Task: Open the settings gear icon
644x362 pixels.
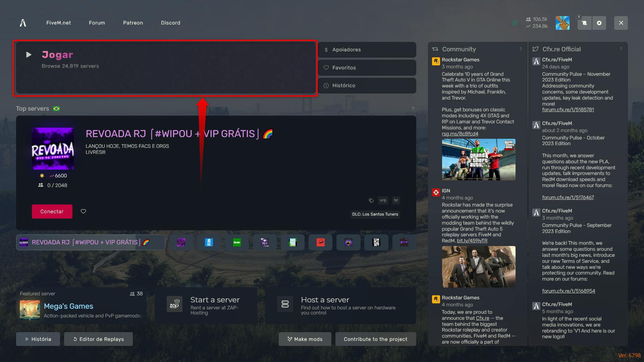Action: click(599, 23)
